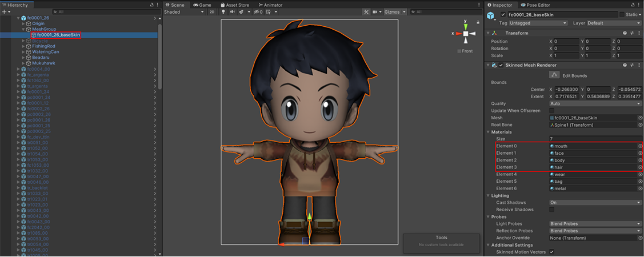This screenshot has height=257, width=644.
Task: Open the Cast Shadows dropdown
Action: tap(595, 203)
